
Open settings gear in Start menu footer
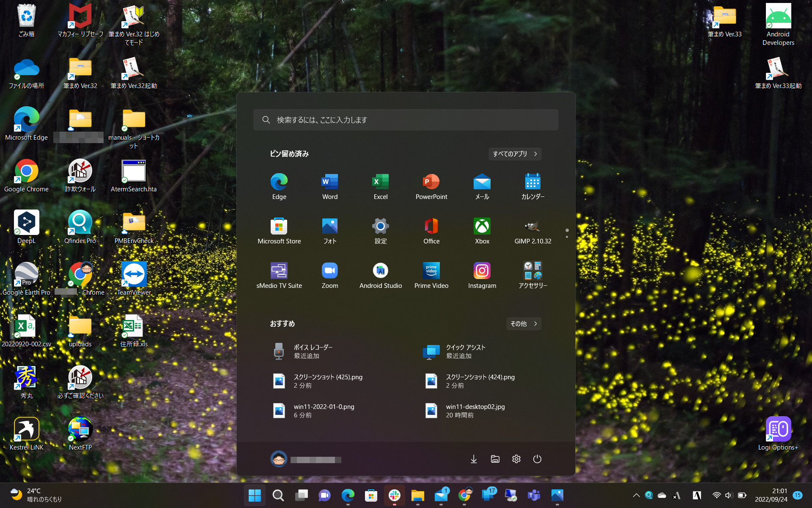pyautogui.click(x=516, y=459)
